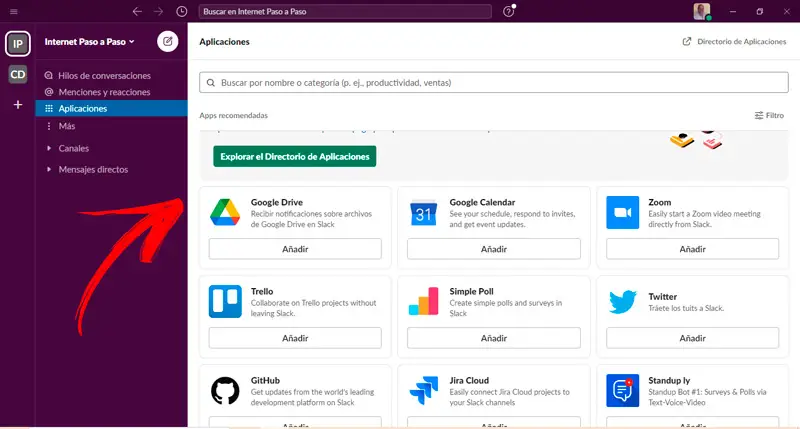Select Menciones y reacciones
Image resolution: width=800 pixels, height=429 pixels.
pos(104,92)
